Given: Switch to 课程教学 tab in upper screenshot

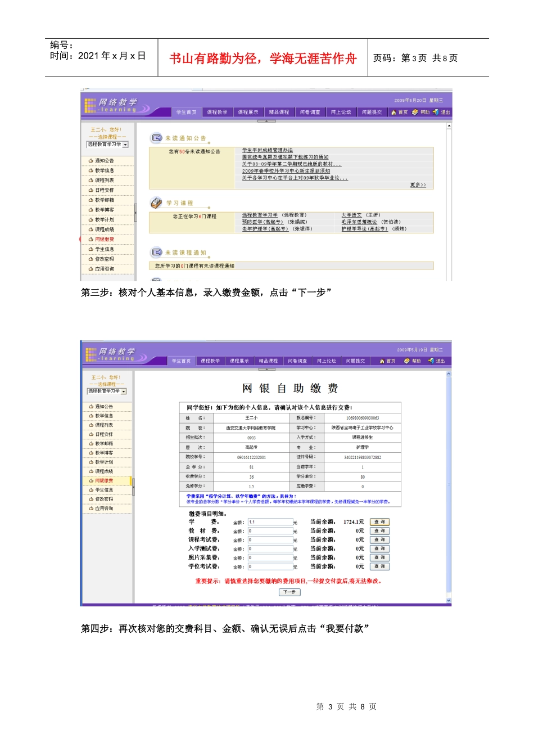Looking at the screenshot, I should (x=217, y=112).
